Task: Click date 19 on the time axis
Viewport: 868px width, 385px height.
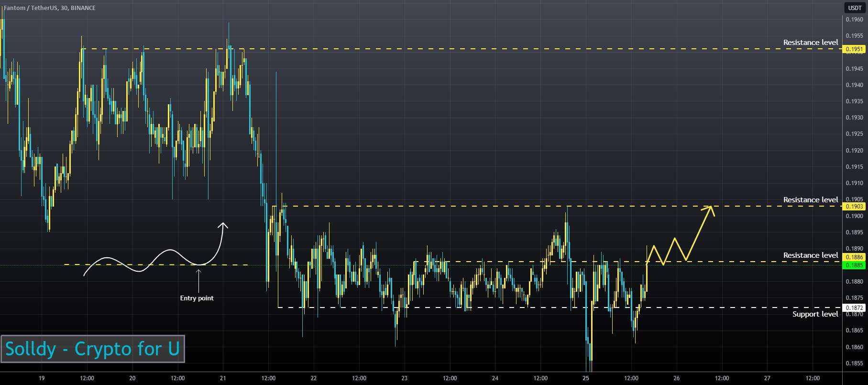Action: pos(42,378)
